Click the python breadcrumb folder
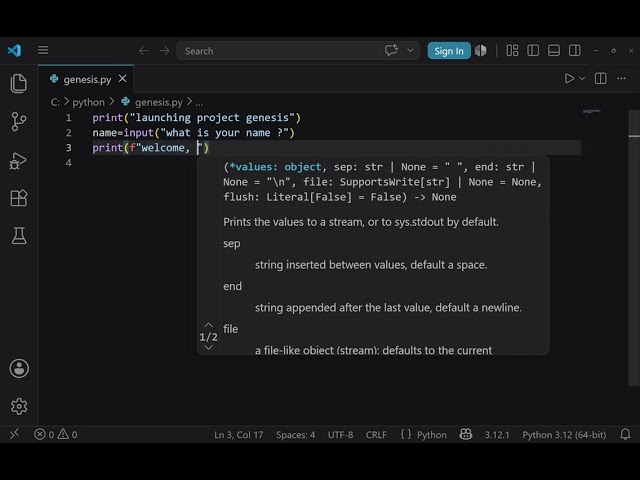The height and width of the screenshot is (480, 640). [88, 102]
